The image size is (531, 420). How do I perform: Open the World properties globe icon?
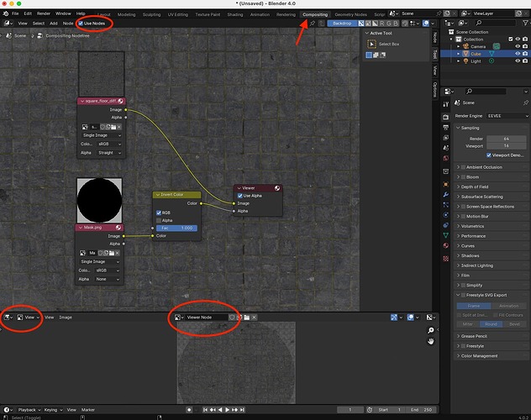445,158
